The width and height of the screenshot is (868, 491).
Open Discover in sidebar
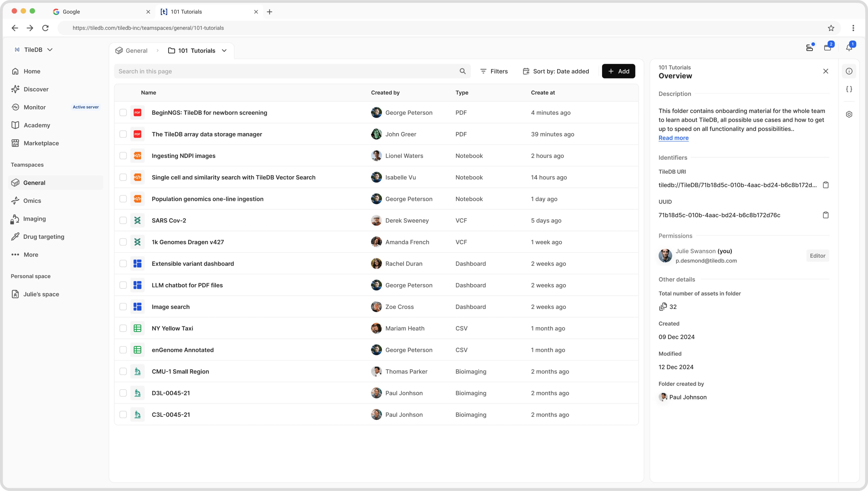pos(30,89)
